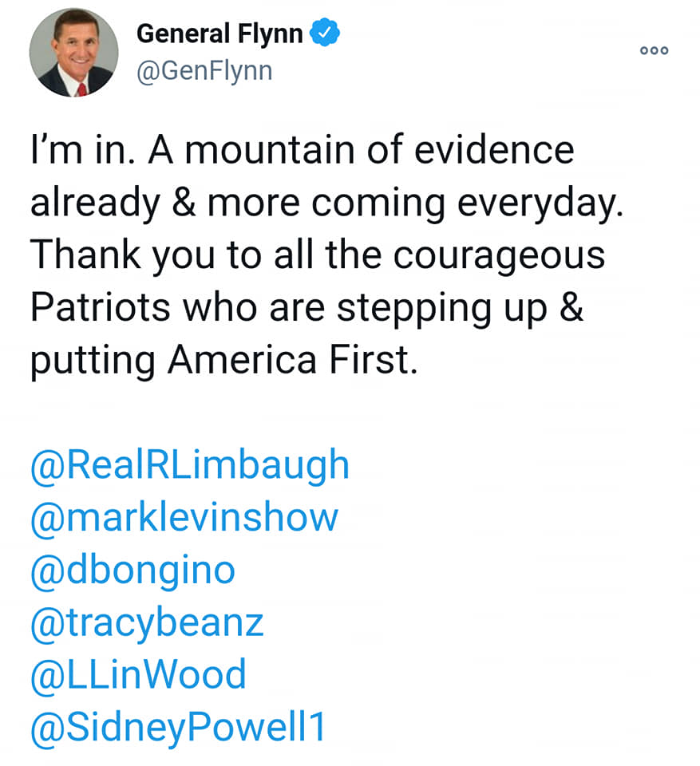
Task: Click the text "putting America First."
Action: point(223,361)
